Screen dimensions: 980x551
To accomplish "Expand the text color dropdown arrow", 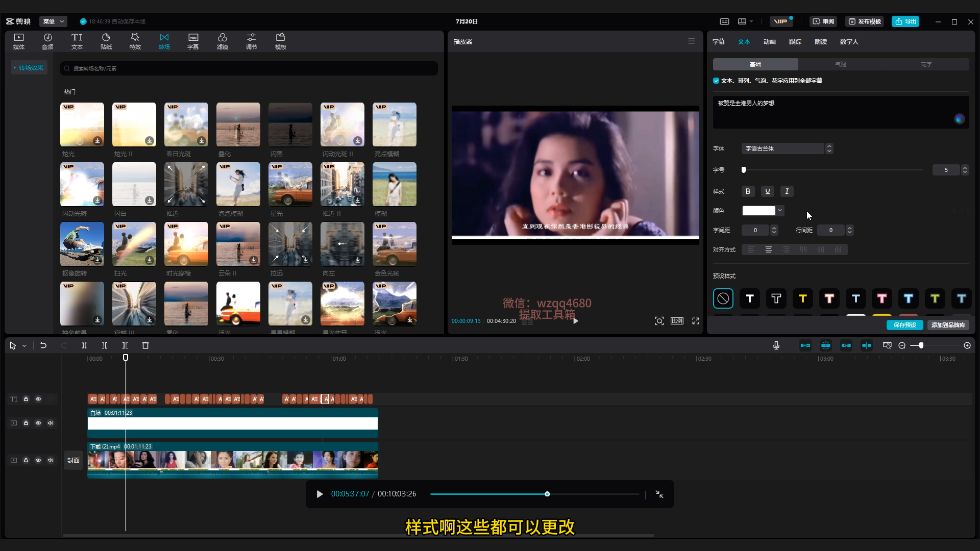I will pyautogui.click(x=780, y=210).
